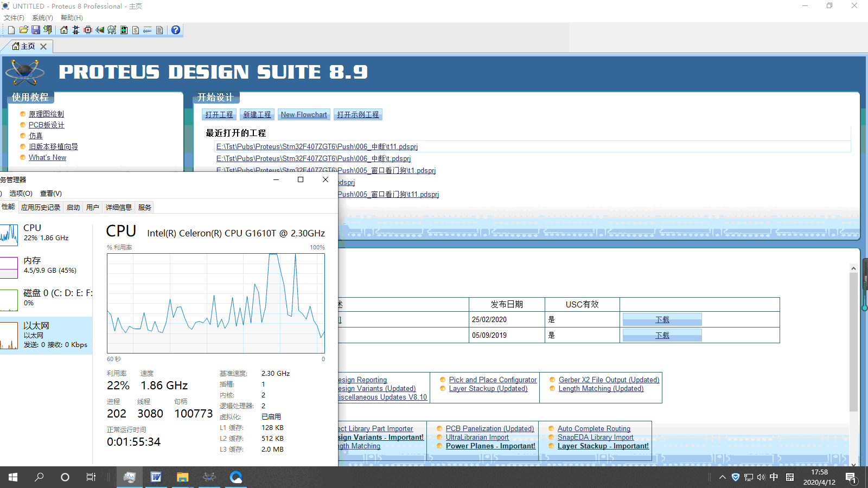Image resolution: width=868 pixels, height=488 pixels.
Task: Switch to 启动 tab in Task Manager
Action: [x=73, y=207]
